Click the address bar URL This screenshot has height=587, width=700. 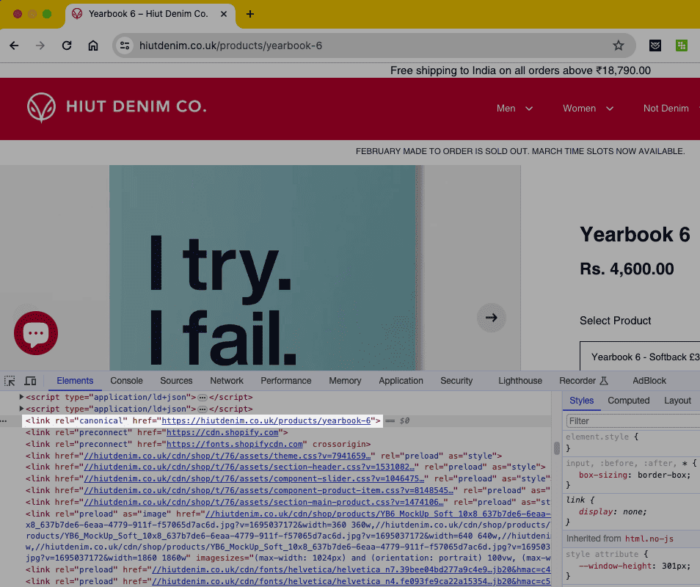pyautogui.click(x=230, y=46)
